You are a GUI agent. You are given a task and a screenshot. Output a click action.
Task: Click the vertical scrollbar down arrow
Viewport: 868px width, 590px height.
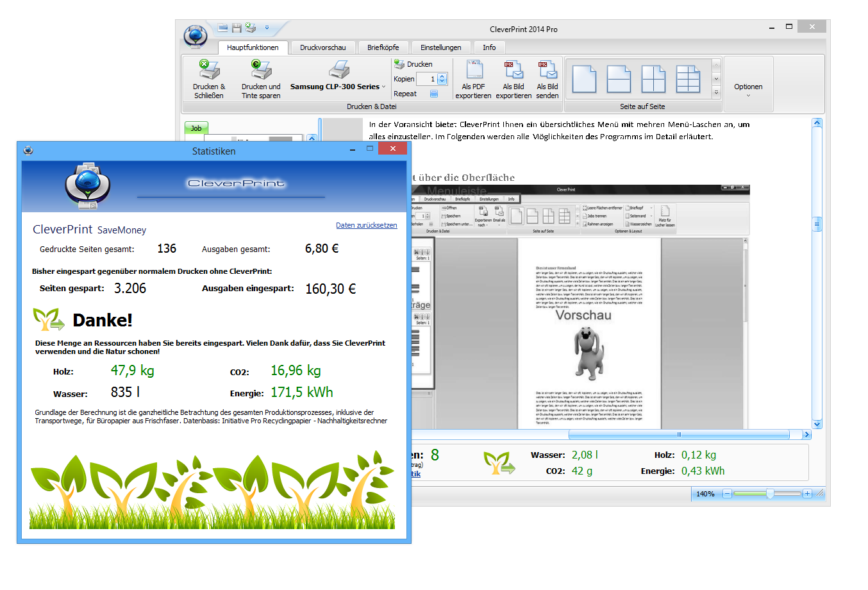pyautogui.click(x=817, y=424)
